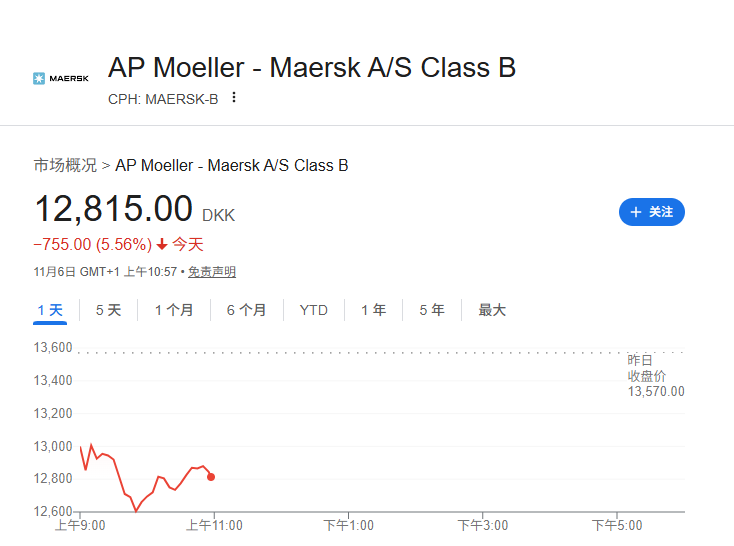
Task: Click the red current price dot on chart
Action: [211, 477]
